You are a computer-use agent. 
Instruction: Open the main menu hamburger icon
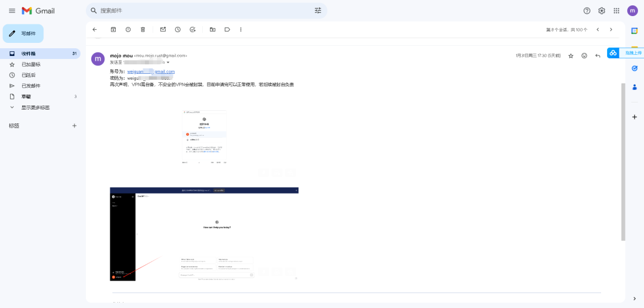[x=12, y=11]
